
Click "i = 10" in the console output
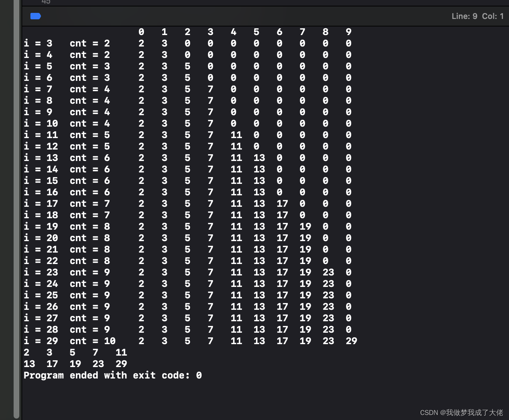pos(41,123)
